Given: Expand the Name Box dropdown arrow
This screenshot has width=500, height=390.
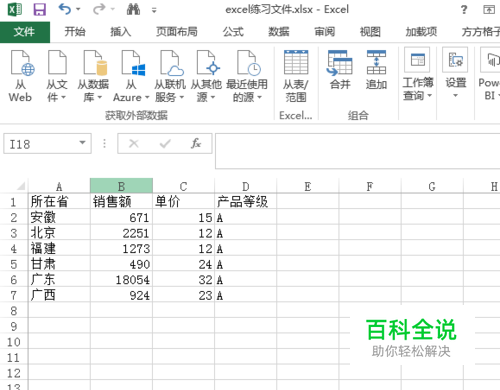Looking at the screenshot, I should [x=83, y=143].
